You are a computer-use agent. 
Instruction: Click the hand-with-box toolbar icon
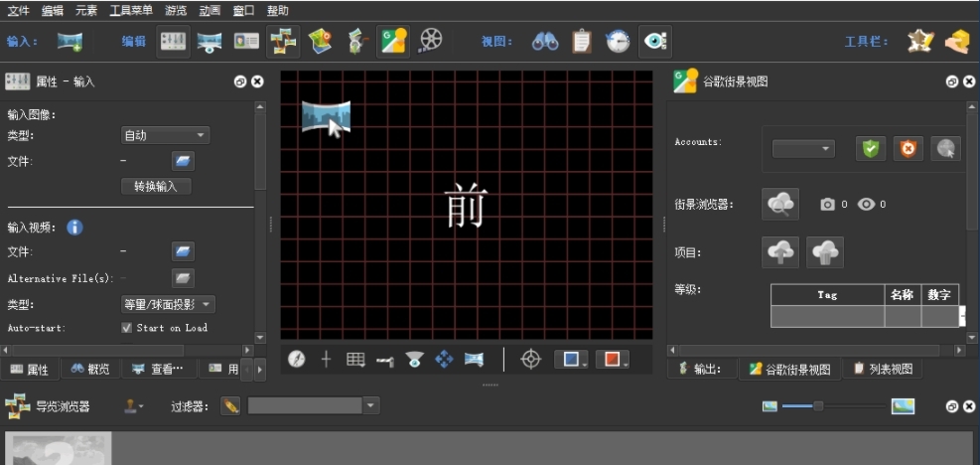[957, 42]
